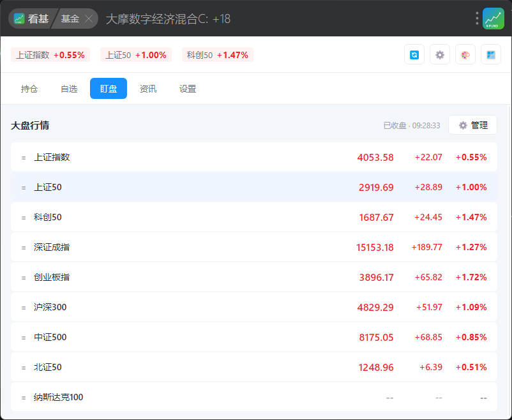Screen dimensions: 512x420
Task: Click the change +51.97
Action: [x=429, y=307]
